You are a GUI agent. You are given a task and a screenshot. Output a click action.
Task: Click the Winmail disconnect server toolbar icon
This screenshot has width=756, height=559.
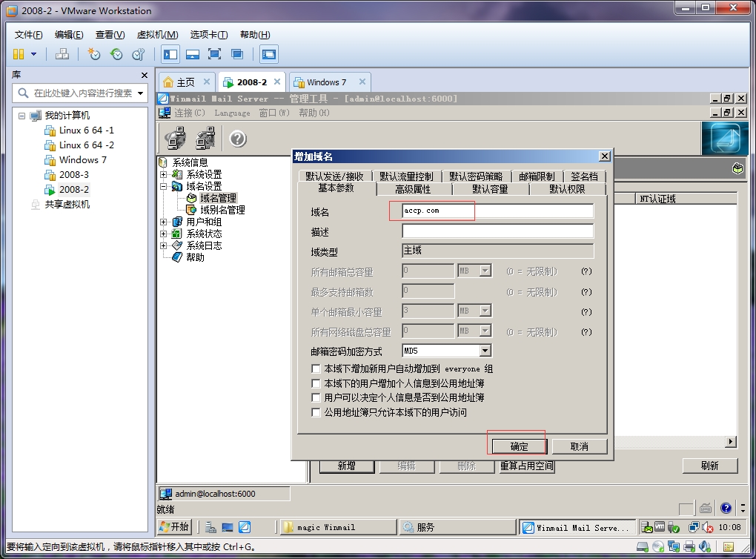(x=206, y=138)
